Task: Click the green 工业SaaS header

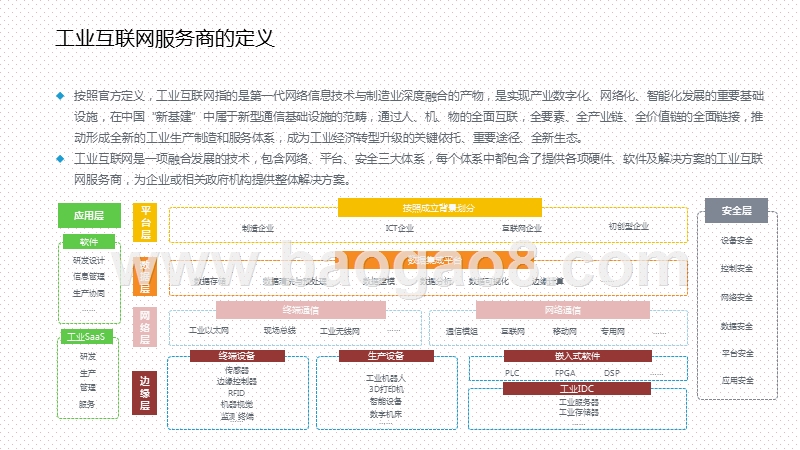Action: point(86,337)
